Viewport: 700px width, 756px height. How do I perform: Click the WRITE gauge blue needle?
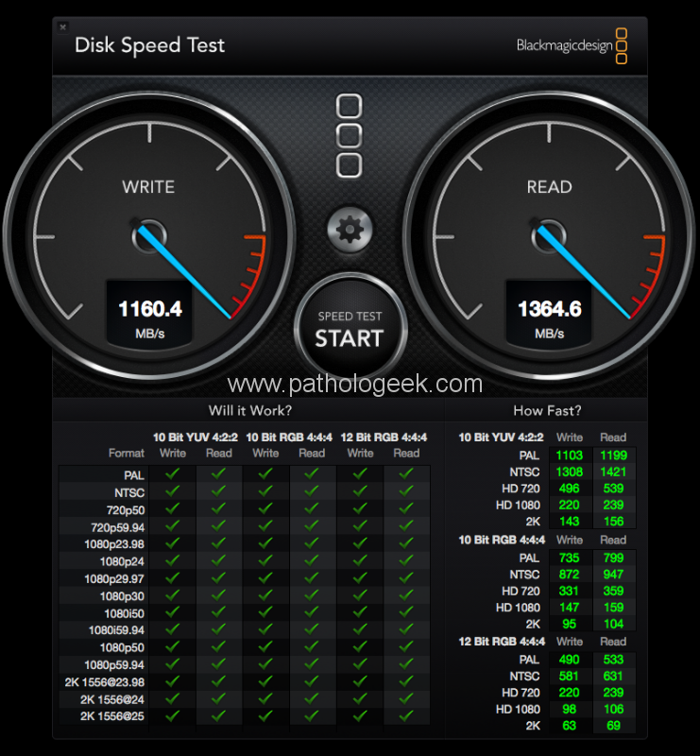point(185,273)
